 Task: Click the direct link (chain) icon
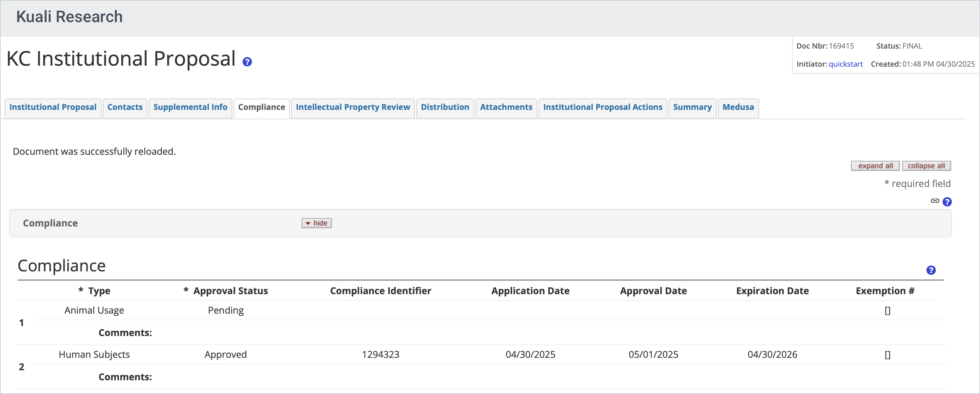click(x=935, y=201)
